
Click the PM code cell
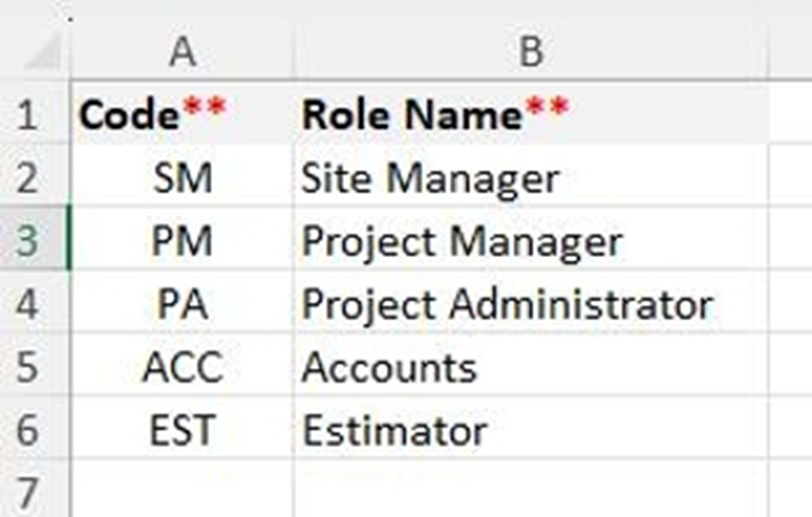(182, 241)
